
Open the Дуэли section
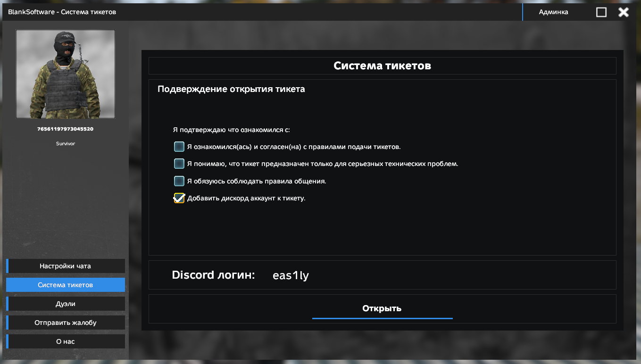coord(66,304)
